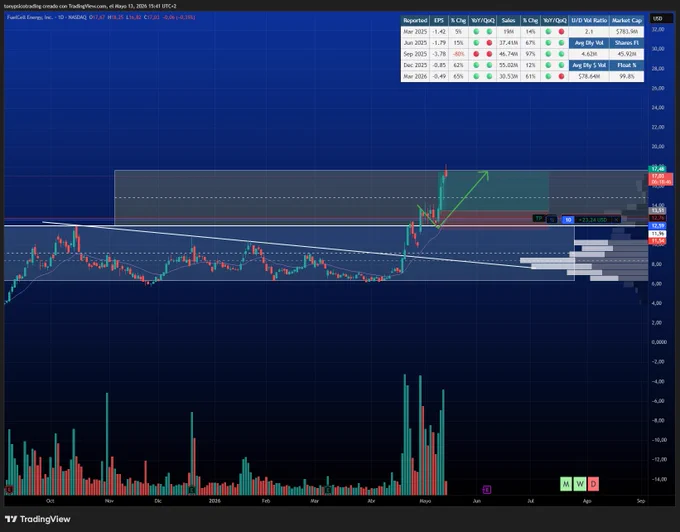Select the green W timeframe box
The image size is (680, 532).
580,483
